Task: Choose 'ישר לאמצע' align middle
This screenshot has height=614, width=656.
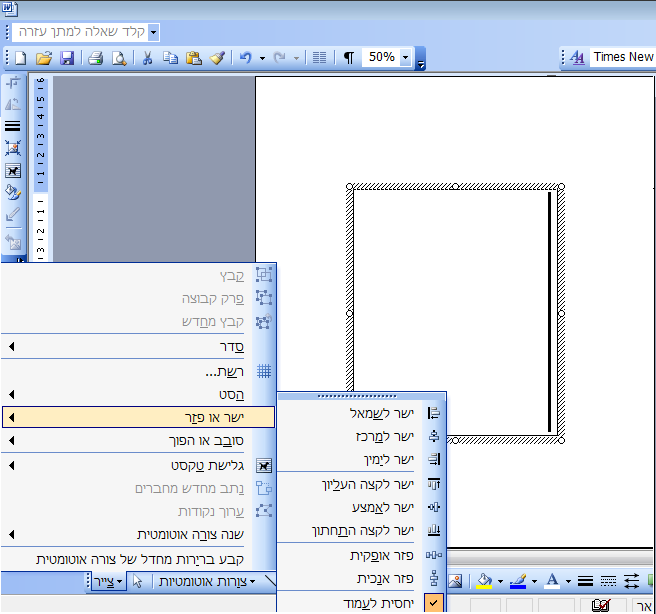Action: pyautogui.click(x=362, y=507)
